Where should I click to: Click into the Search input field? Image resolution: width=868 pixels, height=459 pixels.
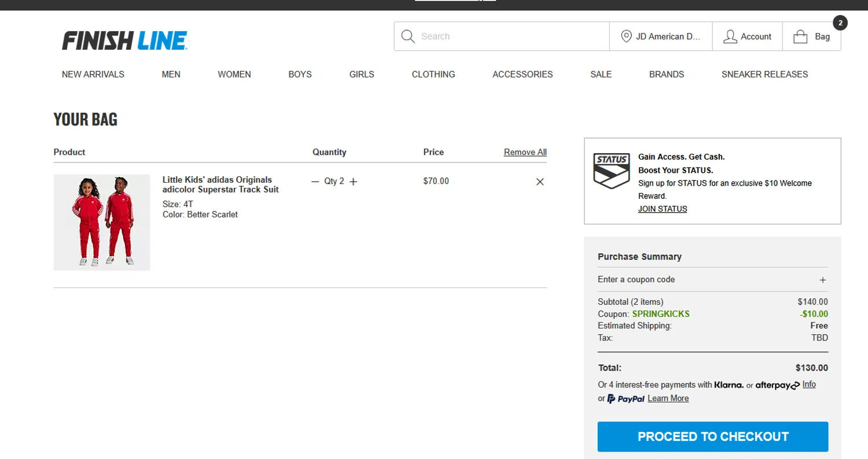509,36
